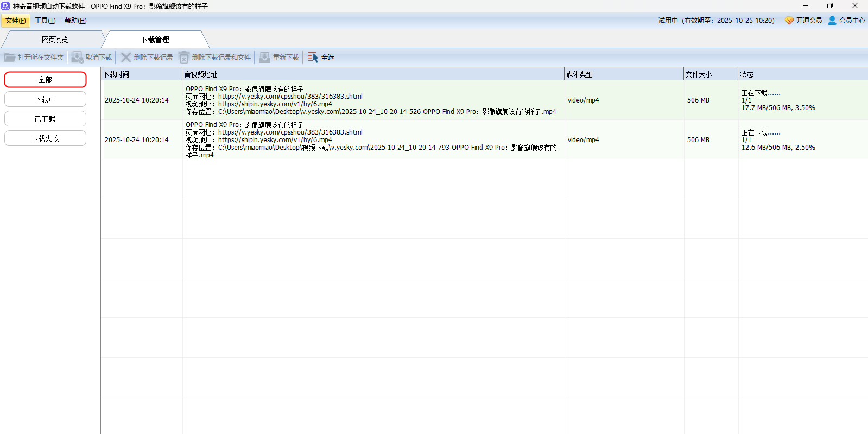Switch to the 网页浏览 tab
The height and width of the screenshot is (434, 868).
[x=55, y=40]
